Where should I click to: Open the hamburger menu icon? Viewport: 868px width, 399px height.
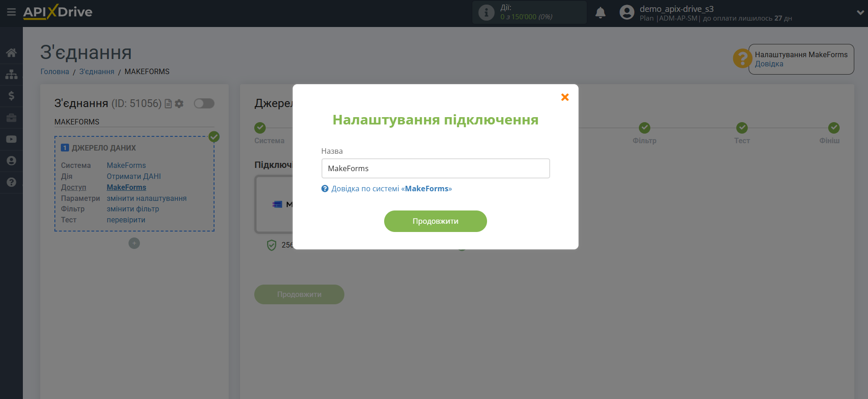tap(11, 12)
